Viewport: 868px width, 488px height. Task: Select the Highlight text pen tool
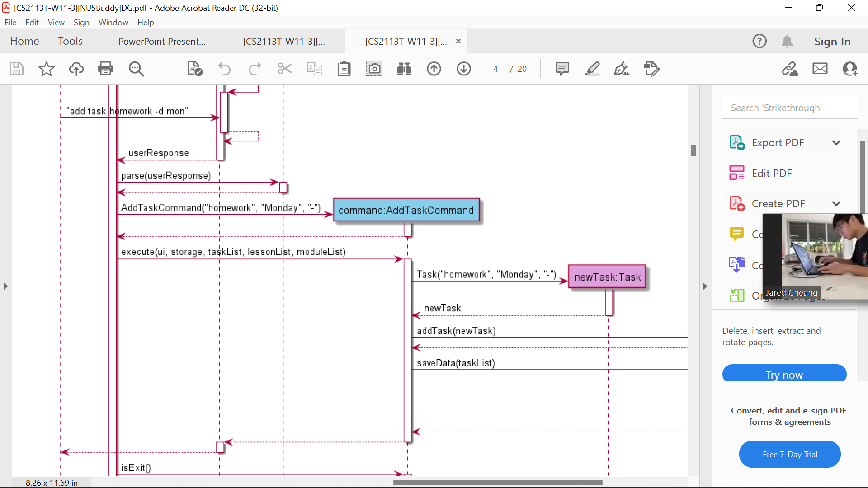tap(592, 69)
